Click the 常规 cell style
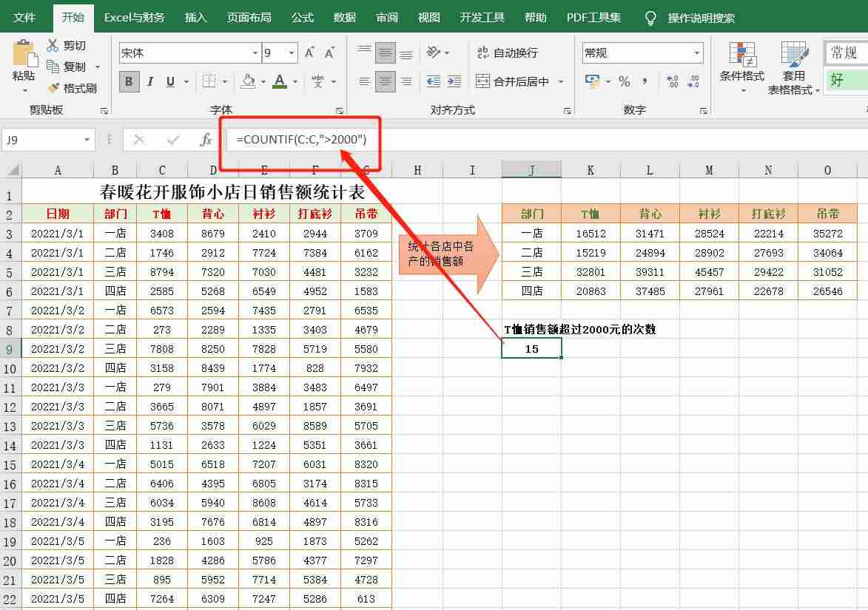The image size is (868, 610). click(x=845, y=52)
